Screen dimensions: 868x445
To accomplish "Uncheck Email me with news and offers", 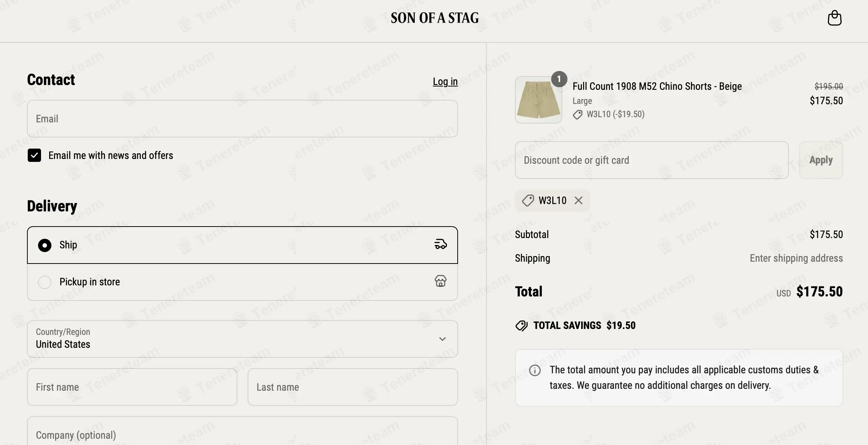I will (34, 155).
